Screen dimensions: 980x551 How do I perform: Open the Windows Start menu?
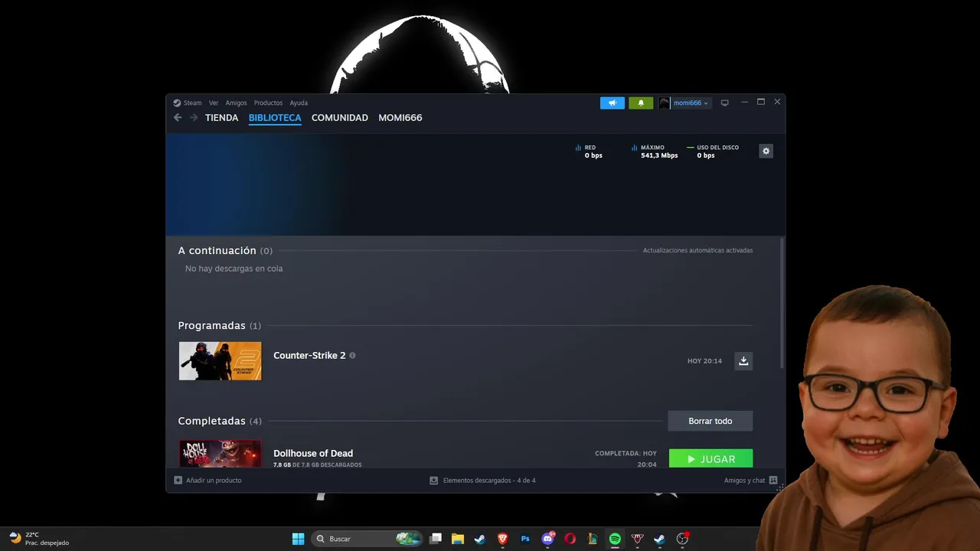298,539
